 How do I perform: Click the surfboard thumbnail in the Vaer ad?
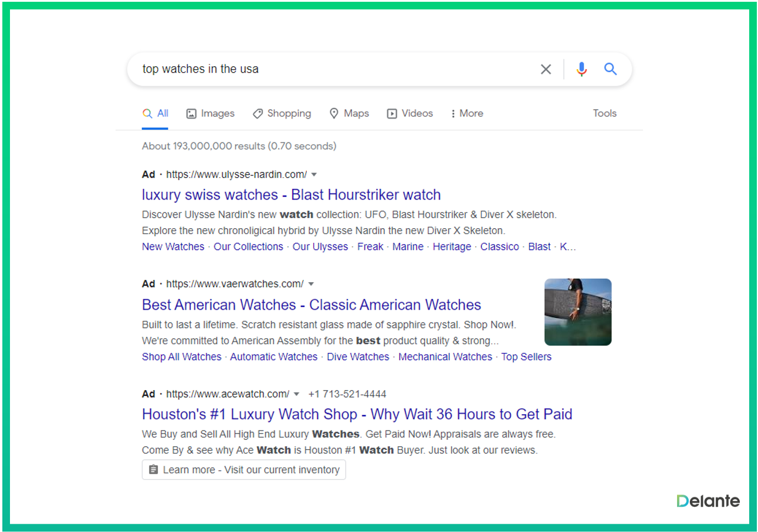578,312
